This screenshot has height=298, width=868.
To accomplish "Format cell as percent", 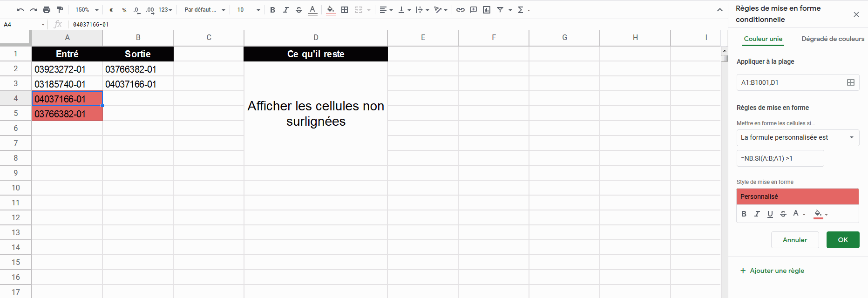I will tap(124, 10).
